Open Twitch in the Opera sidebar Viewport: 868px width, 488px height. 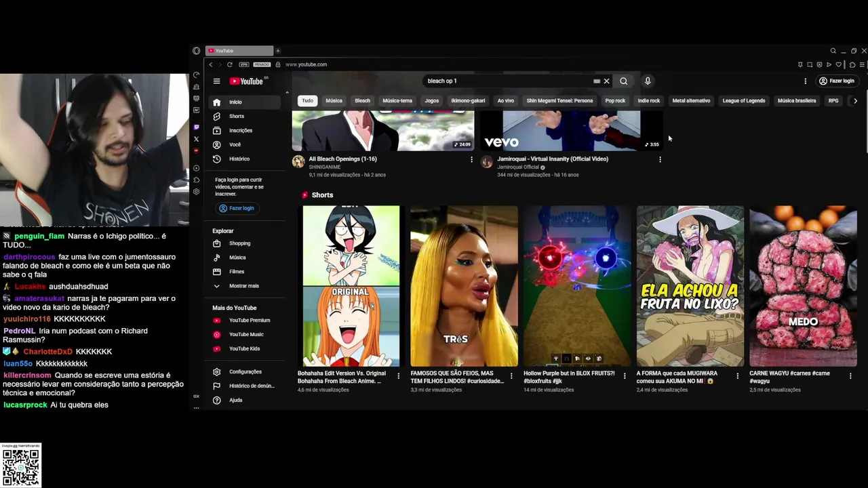pos(197,127)
